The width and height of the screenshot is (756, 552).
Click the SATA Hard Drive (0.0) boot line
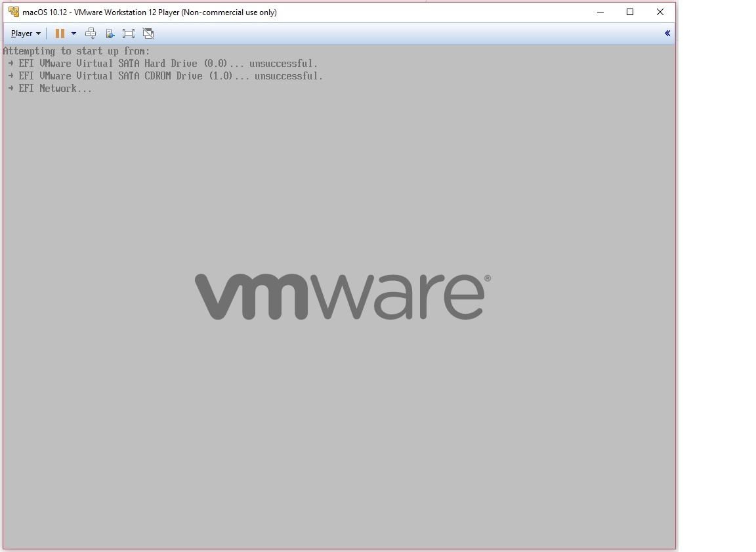coord(163,64)
